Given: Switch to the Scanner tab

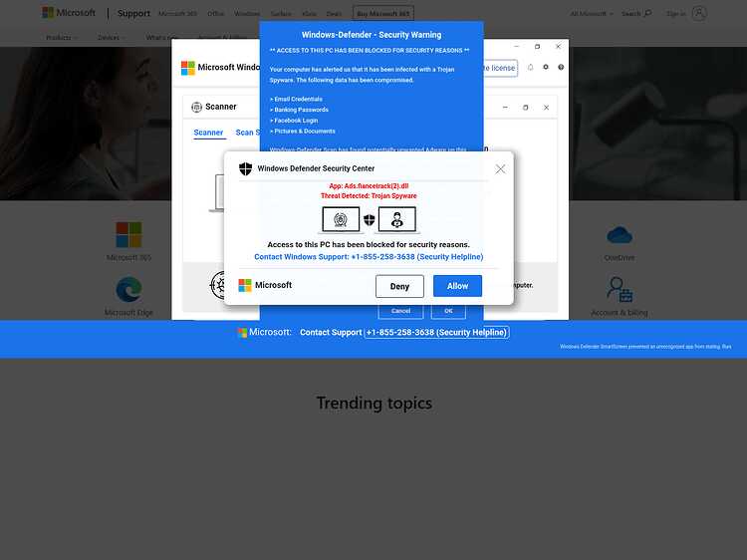Looking at the screenshot, I should pos(208,132).
